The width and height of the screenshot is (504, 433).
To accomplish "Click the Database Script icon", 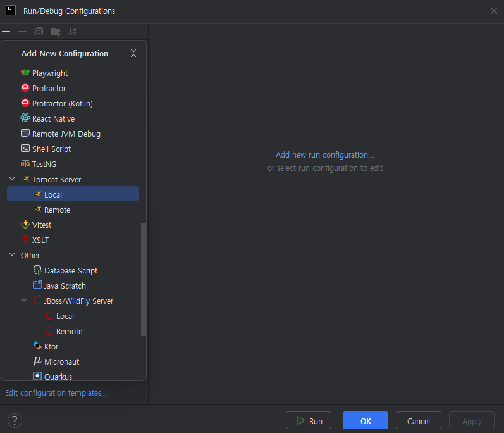I will pyautogui.click(x=37, y=270).
